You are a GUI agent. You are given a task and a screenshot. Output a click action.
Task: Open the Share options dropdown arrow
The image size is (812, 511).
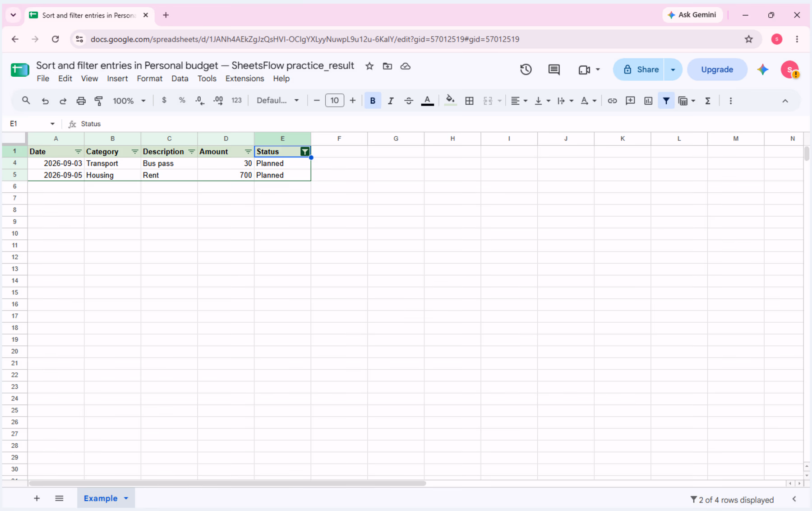coord(673,70)
